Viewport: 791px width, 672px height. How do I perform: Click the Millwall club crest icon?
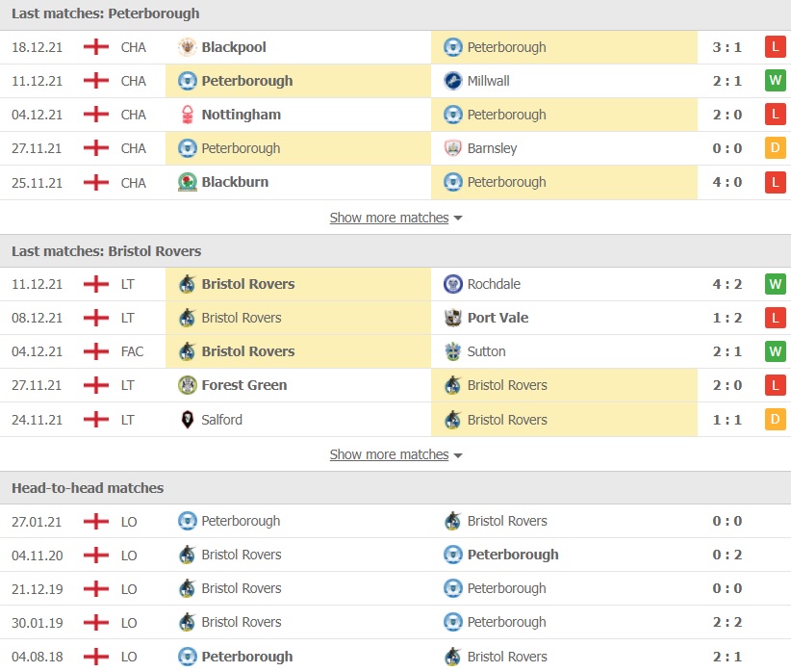click(x=453, y=81)
